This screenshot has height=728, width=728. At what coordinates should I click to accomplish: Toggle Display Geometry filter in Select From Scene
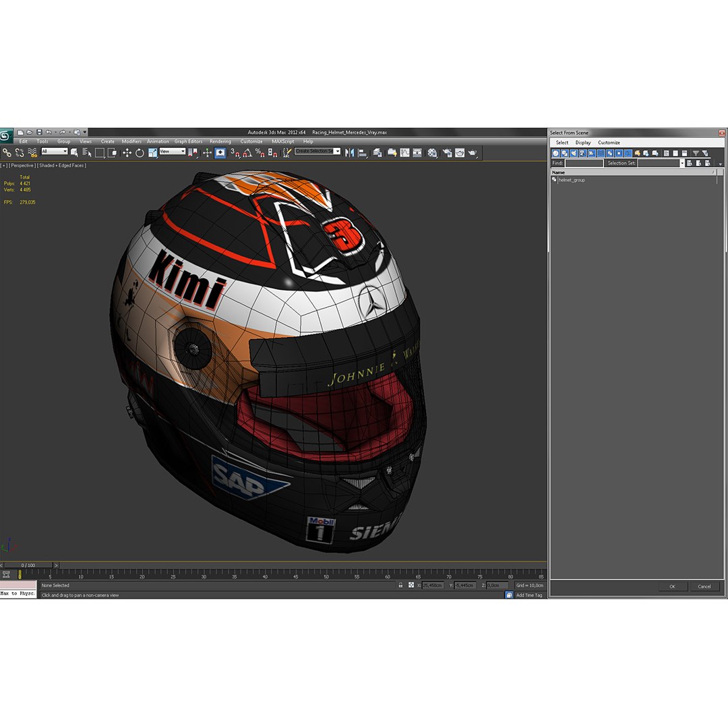555,153
